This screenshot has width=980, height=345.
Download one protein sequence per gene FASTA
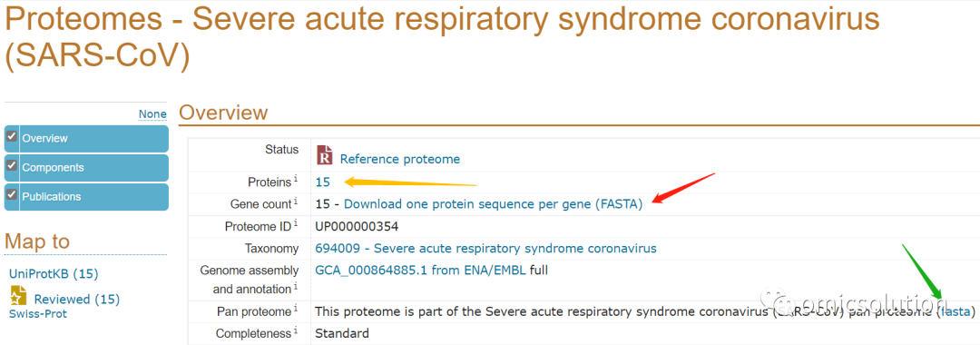pyautogui.click(x=493, y=203)
